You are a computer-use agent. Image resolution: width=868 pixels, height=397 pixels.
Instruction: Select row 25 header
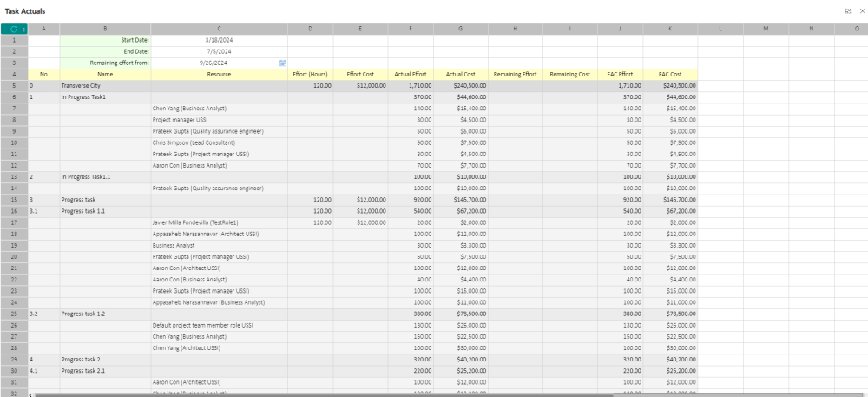[14, 314]
